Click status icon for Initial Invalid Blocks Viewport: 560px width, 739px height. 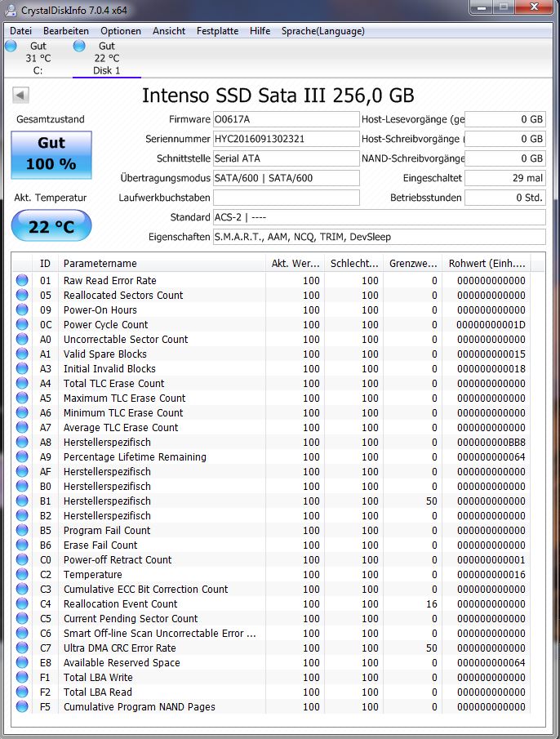click(x=22, y=368)
